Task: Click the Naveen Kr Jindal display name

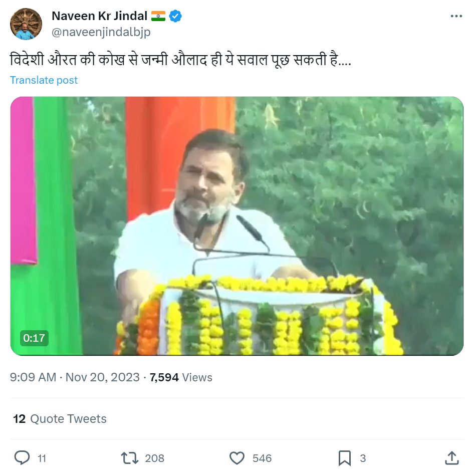Action: click(100, 16)
